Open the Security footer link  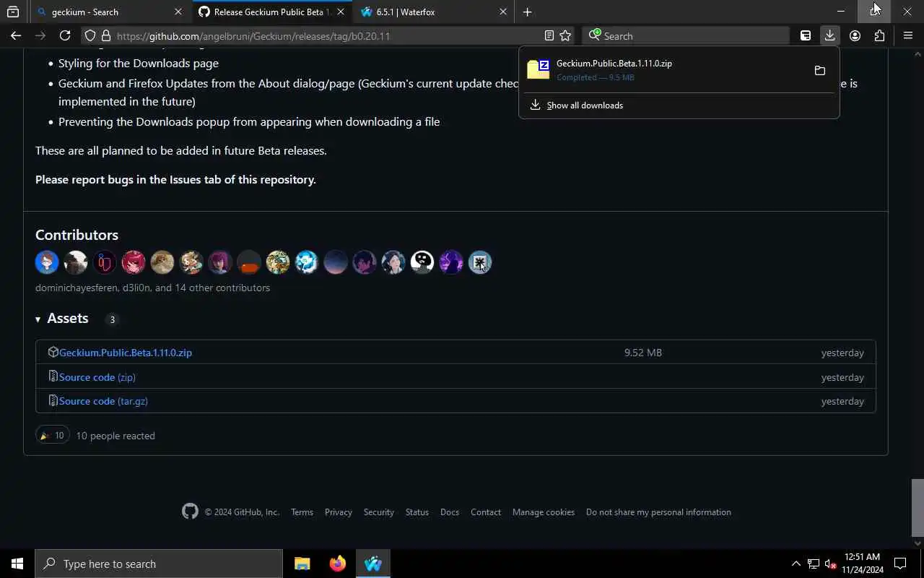coord(379,512)
